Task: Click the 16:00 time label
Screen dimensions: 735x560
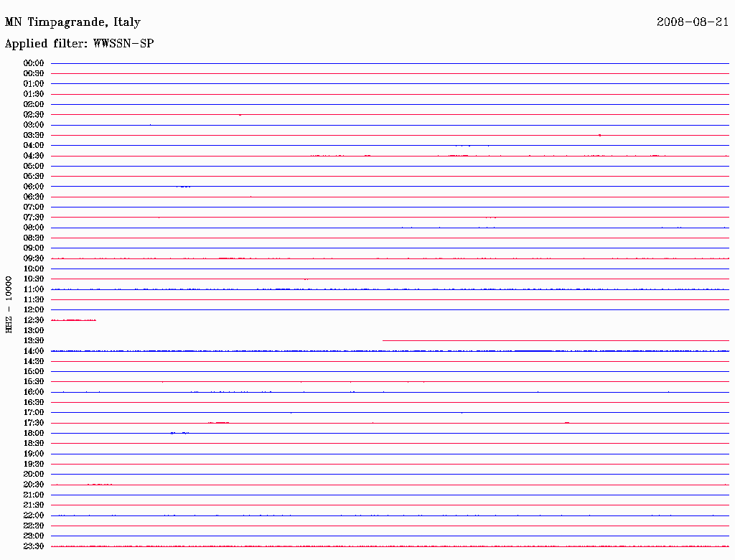Action: (x=34, y=392)
